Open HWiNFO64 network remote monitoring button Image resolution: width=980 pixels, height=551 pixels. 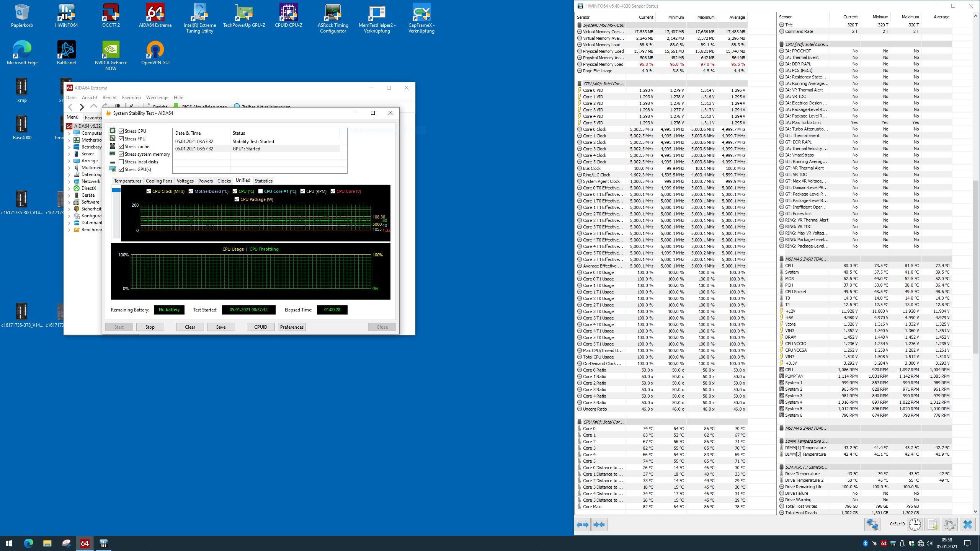[x=872, y=524]
